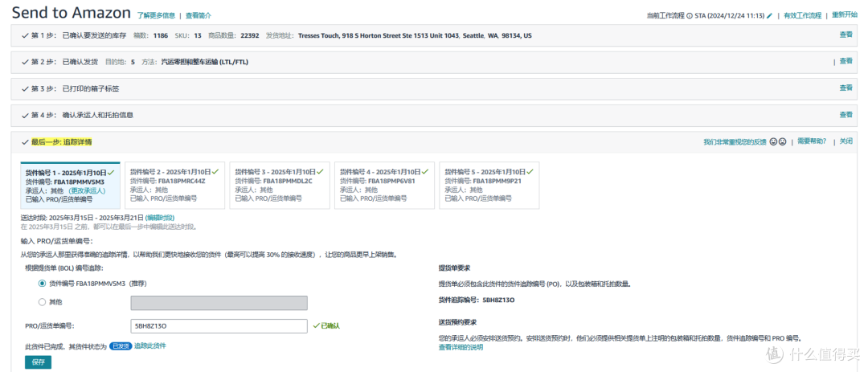Image resolution: width=868 pixels, height=372 pixels.
Task: Click the 需要帮助? link
Action: click(x=812, y=141)
